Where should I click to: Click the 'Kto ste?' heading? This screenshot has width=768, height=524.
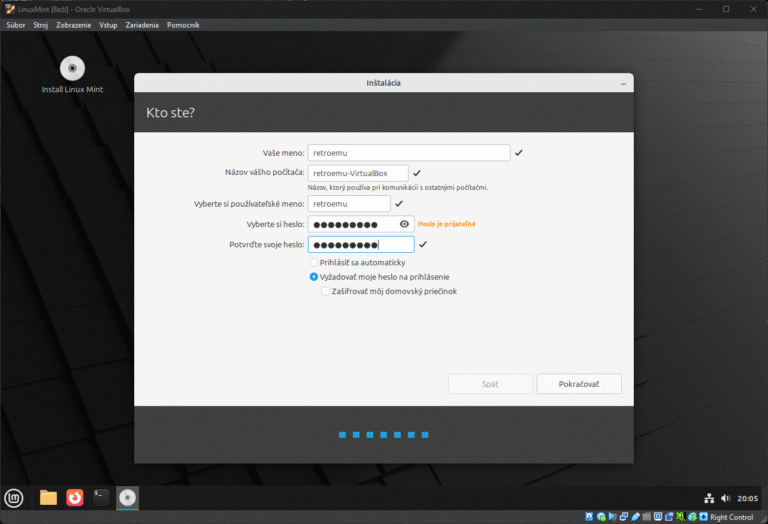pyautogui.click(x=170, y=113)
